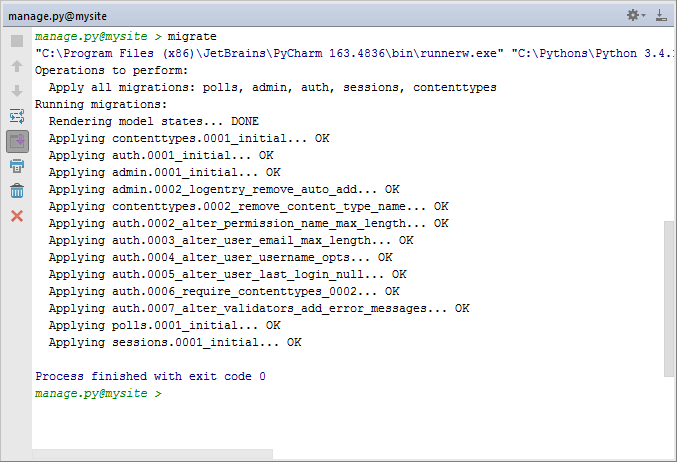Viewport: 677px width, 462px height.
Task: Open the gear settings dropdown
Action: click(x=636, y=16)
